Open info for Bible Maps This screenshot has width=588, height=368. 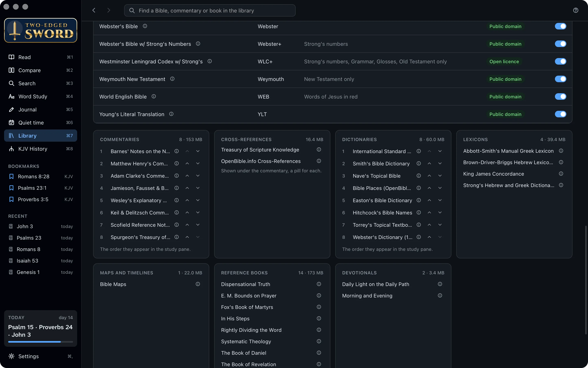(x=198, y=284)
